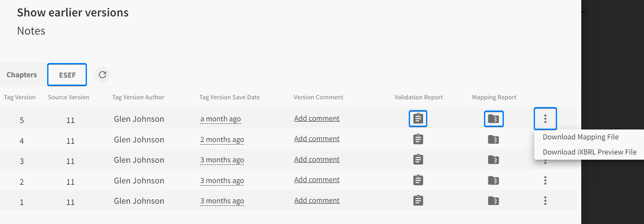Click source version 11 in tag version 1 row
Image resolution: width=644 pixels, height=224 pixels.
70,202
